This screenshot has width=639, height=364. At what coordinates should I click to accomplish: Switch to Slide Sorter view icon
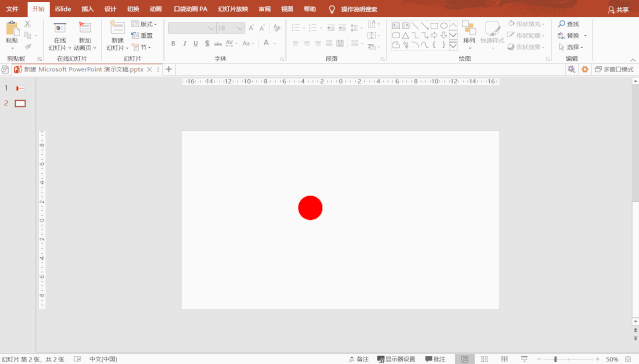(485, 359)
